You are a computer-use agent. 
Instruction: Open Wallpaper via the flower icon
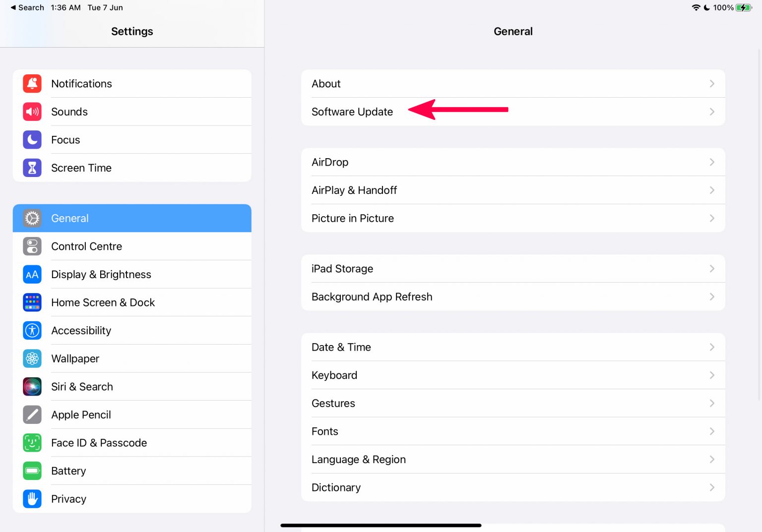(32, 358)
